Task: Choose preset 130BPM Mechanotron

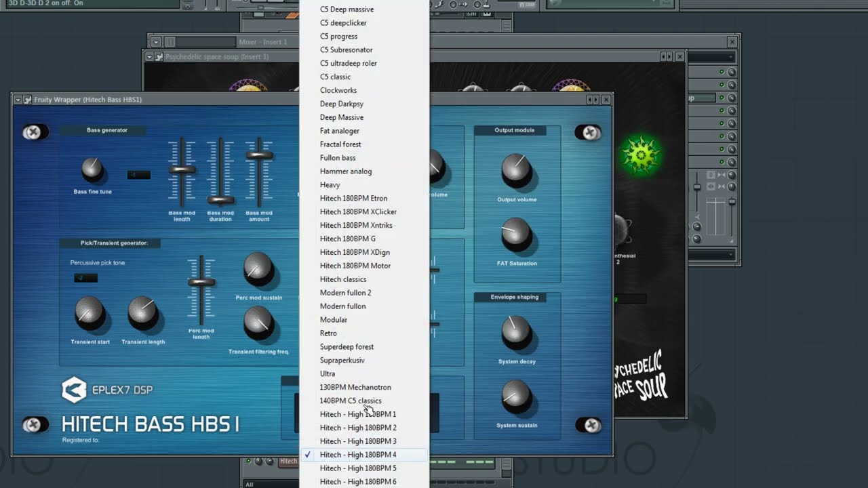Action: point(363,388)
